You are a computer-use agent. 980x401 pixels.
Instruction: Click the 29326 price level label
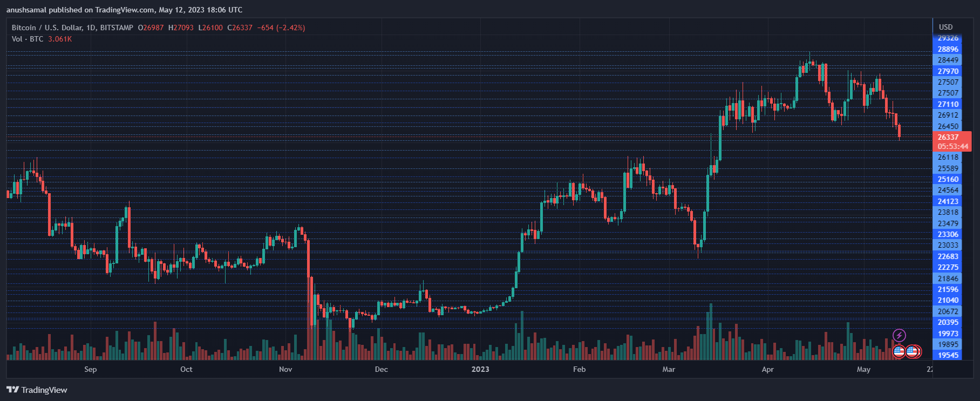click(948, 38)
